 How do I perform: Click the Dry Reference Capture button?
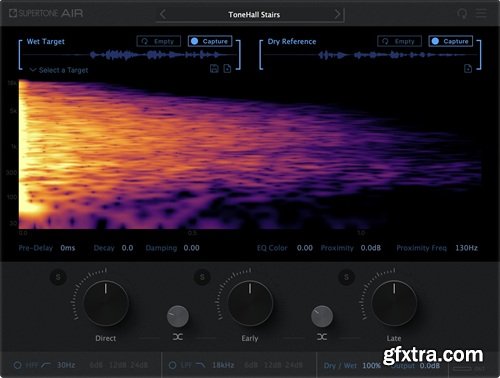click(451, 41)
